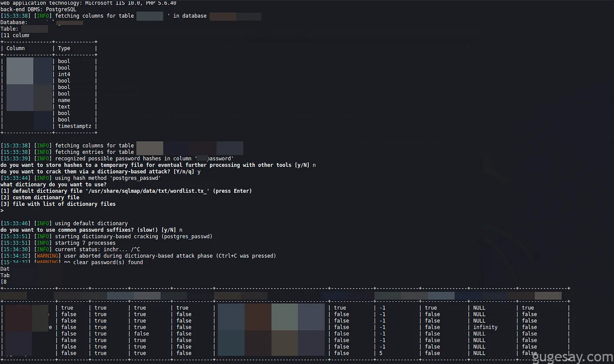Click the '[11 columr' count text
The image size is (614, 364).
(x=15, y=35)
